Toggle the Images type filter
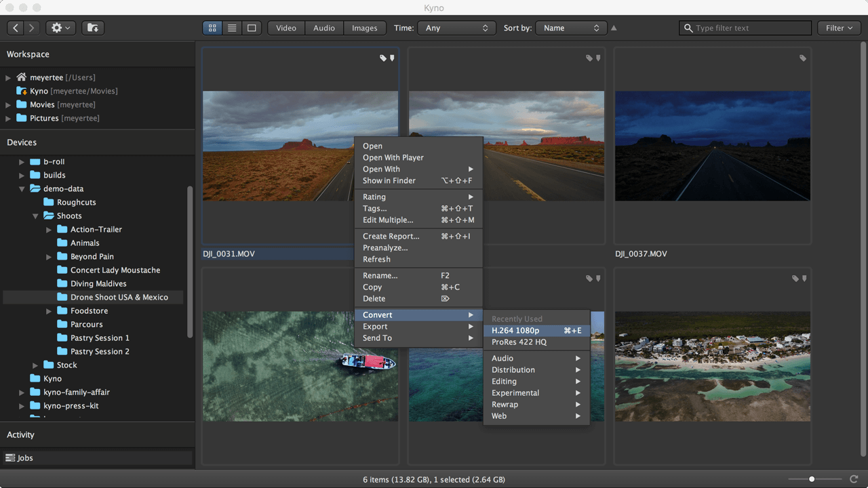Screen dimensions: 868x488 364,28
